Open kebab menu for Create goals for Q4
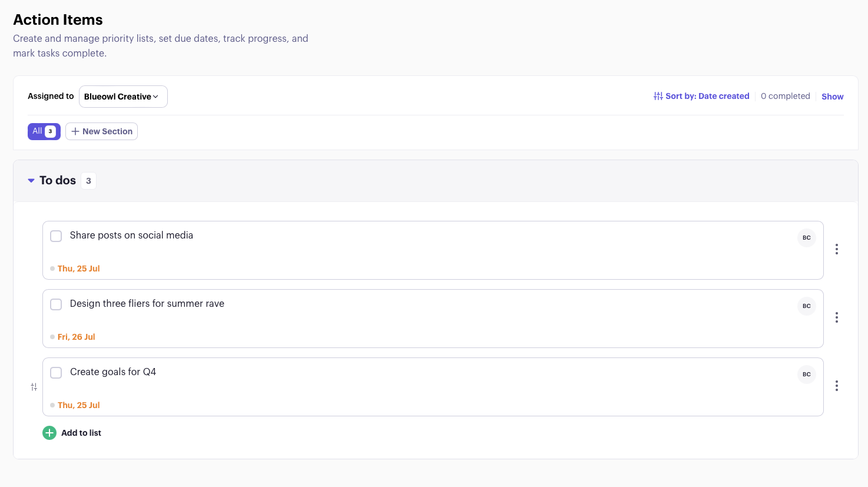This screenshot has height=487, width=868. click(836, 386)
